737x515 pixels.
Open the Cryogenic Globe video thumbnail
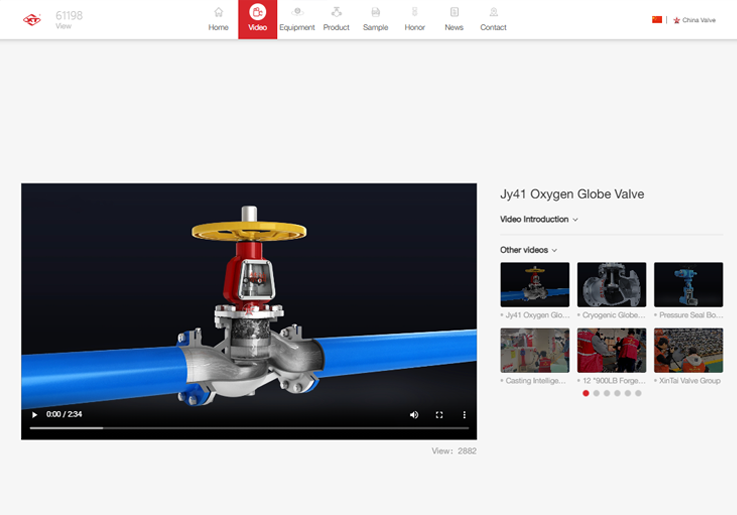coord(611,285)
